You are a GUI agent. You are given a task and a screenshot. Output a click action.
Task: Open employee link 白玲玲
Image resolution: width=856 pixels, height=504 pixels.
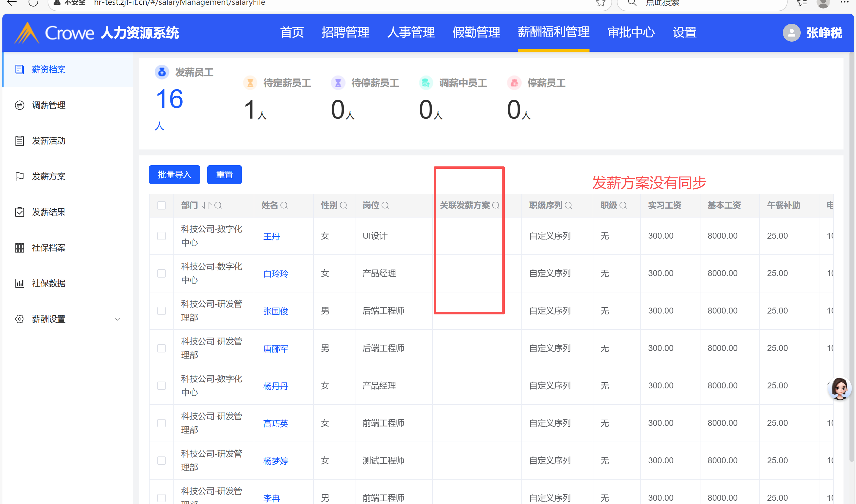[276, 274]
